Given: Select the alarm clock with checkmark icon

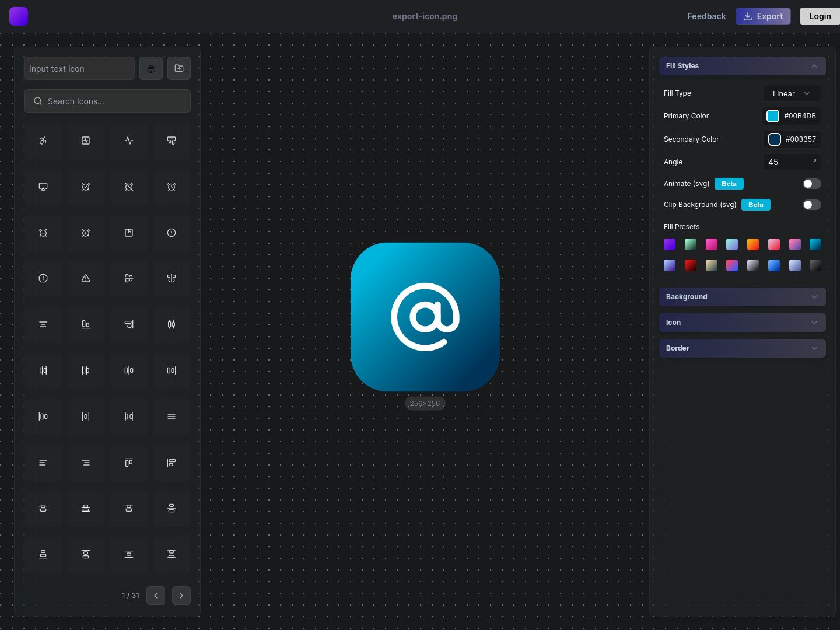Looking at the screenshot, I should pyautogui.click(x=86, y=187).
